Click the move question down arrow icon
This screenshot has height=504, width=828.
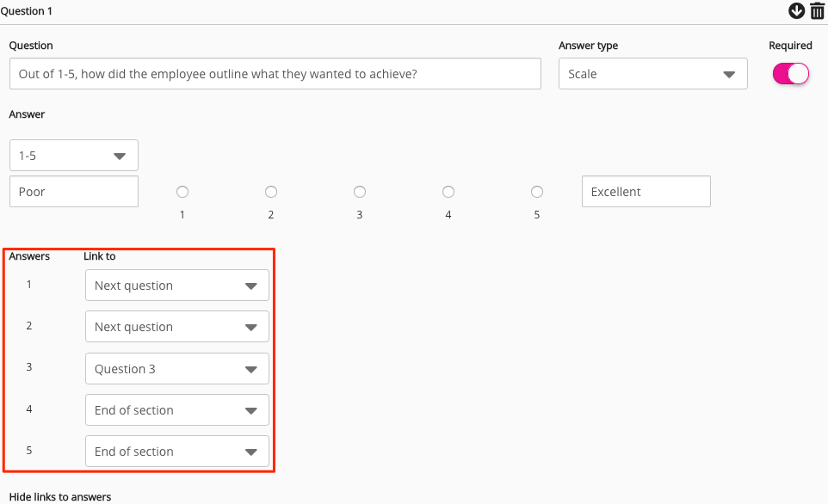(796, 10)
